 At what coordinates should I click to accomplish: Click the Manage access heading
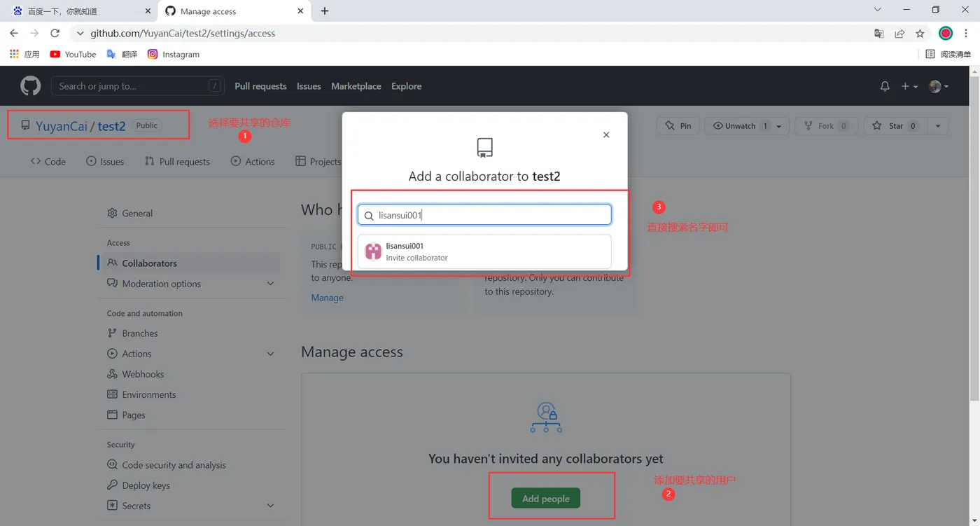pos(352,352)
